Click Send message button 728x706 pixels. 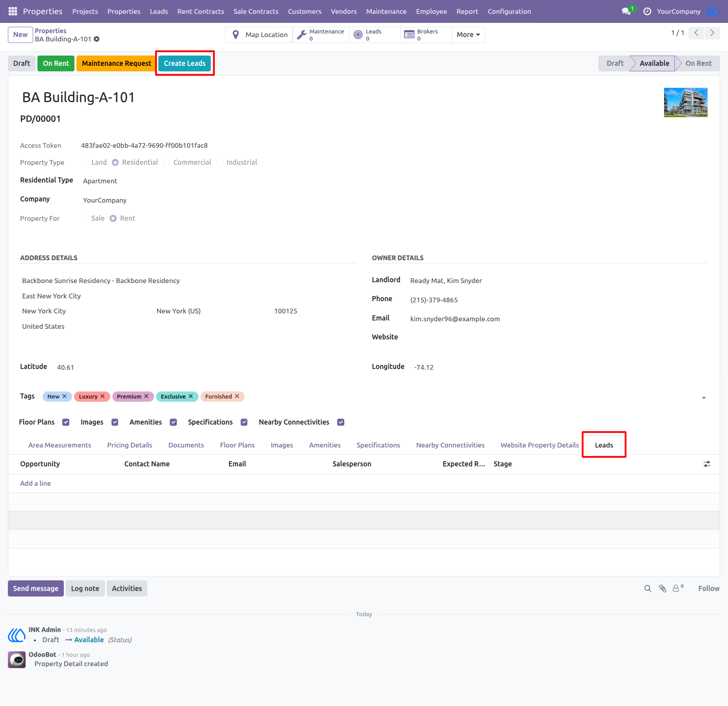coord(36,589)
